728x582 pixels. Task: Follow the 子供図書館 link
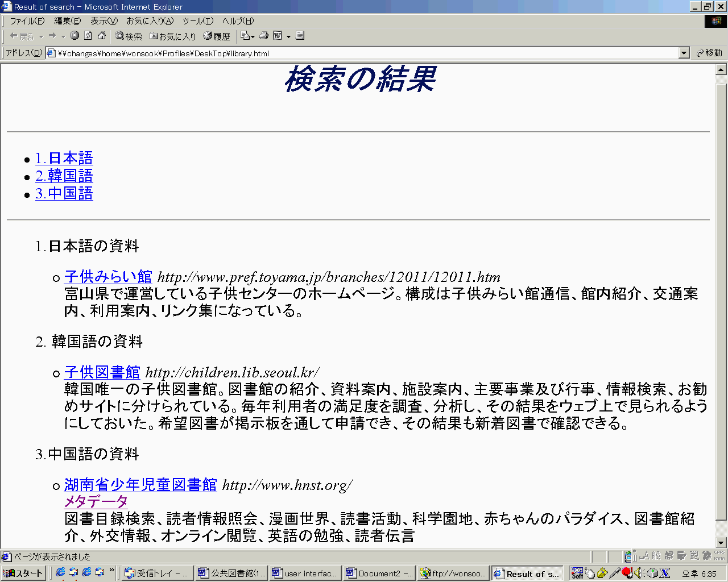pos(102,372)
